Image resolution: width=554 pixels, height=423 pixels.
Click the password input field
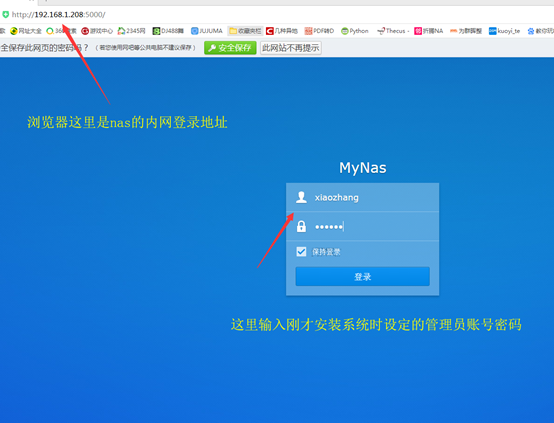[x=363, y=226]
